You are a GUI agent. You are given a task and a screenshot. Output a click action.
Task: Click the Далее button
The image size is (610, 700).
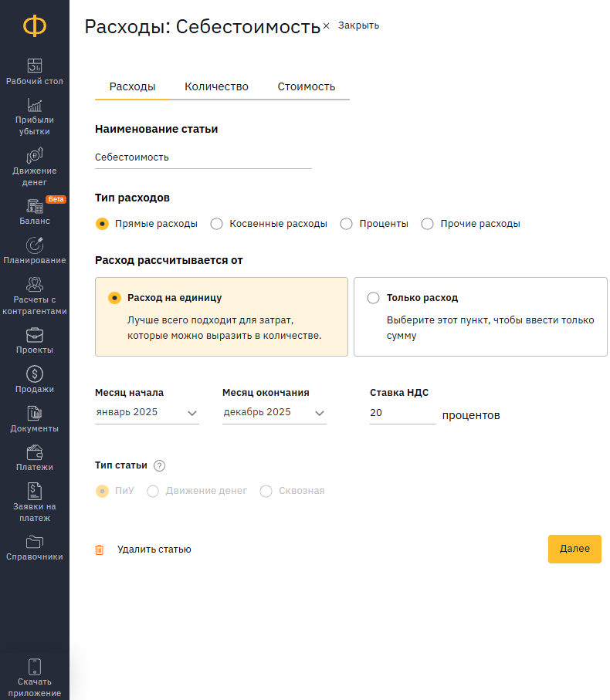(x=574, y=549)
